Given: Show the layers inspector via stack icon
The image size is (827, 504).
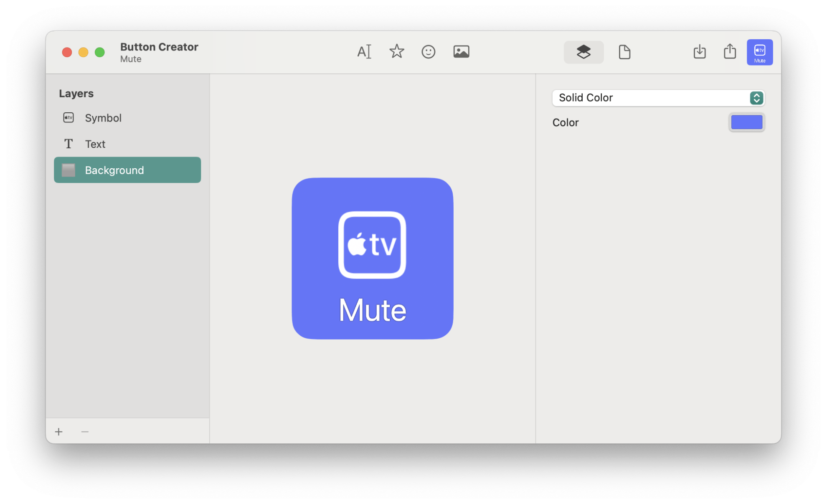Looking at the screenshot, I should (583, 52).
